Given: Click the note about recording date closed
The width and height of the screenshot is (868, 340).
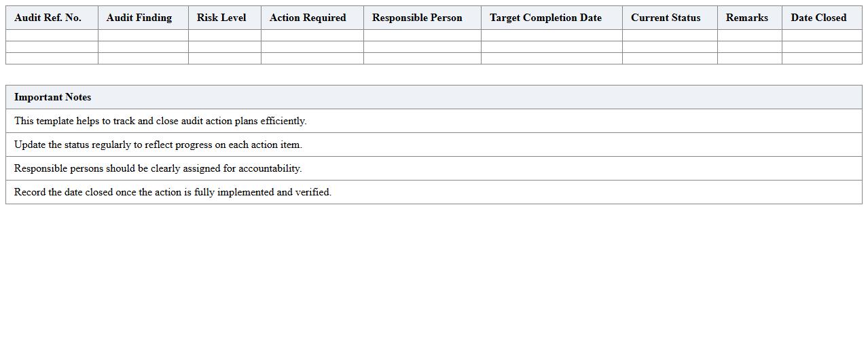Looking at the screenshot, I should point(173,192).
